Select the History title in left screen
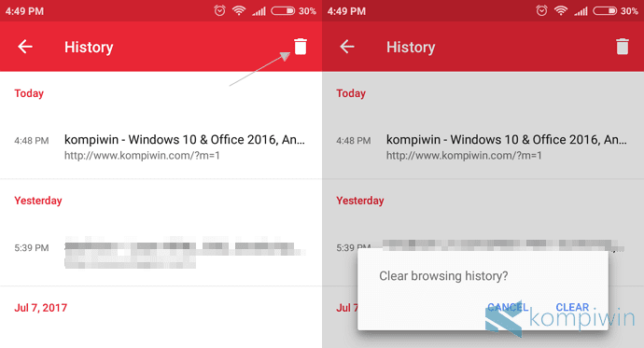The image size is (644, 348). point(89,48)
